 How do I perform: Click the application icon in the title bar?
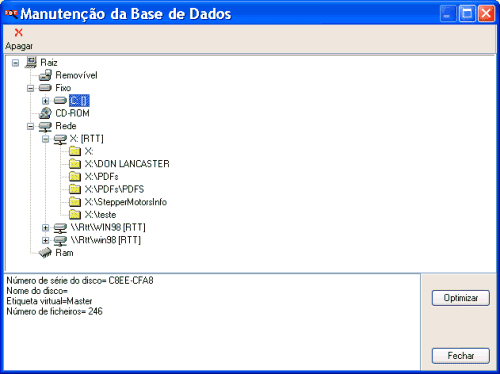[11, 14]
